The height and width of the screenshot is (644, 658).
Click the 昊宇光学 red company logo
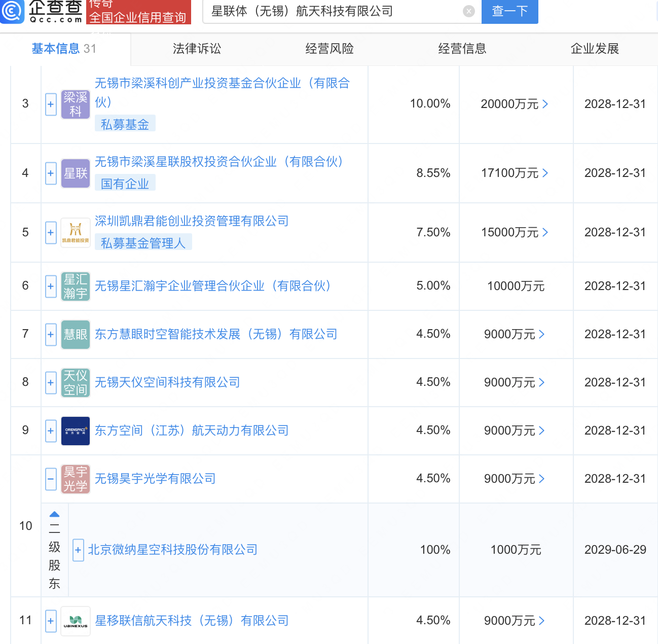(76, 479)
